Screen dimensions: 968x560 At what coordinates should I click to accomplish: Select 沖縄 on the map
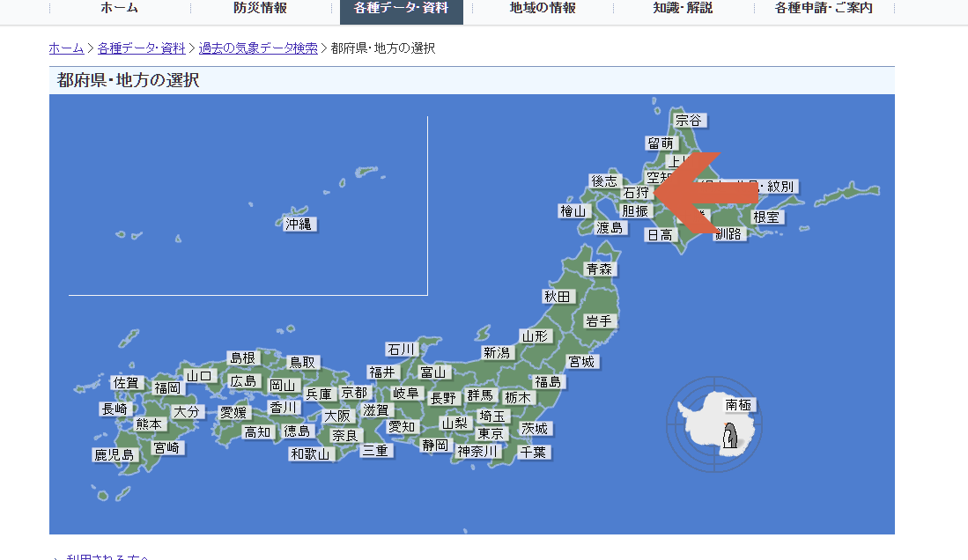coord(299,225)
